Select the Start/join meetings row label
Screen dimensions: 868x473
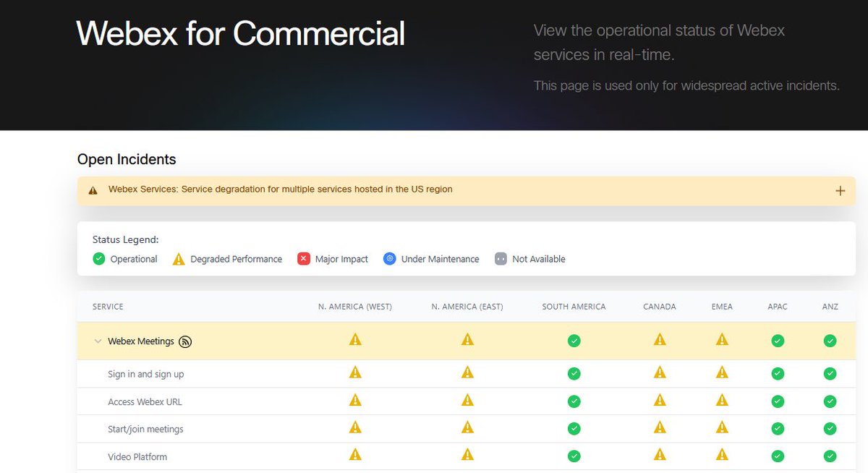pos(146,430)
